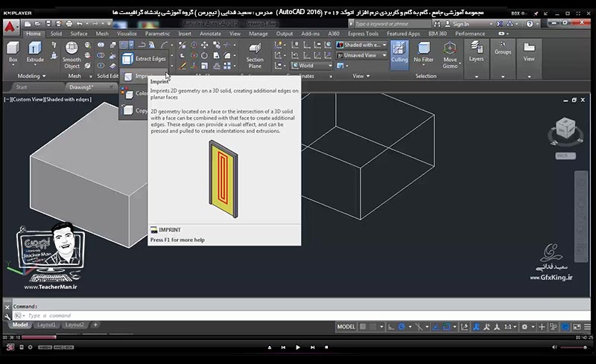This screenshot has width=596, height=364.
Task: Click the KMPlayer play button
Action: tap(297, 348)
